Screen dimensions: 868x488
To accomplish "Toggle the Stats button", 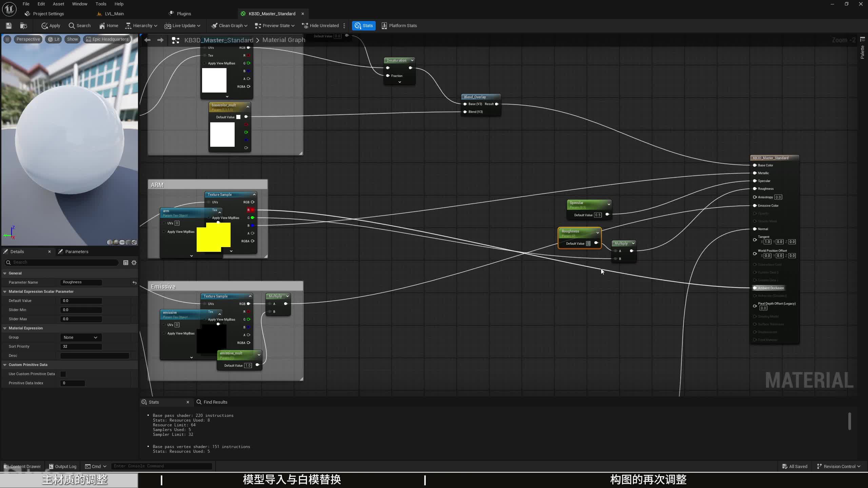I will (364, 26).
